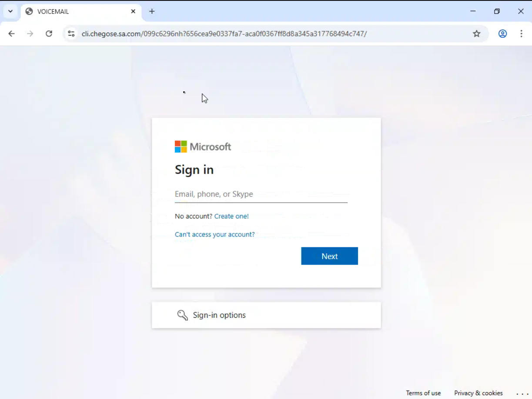Open Terms of use link
Screen dimensions: 532x399
(x=423, y=393)
